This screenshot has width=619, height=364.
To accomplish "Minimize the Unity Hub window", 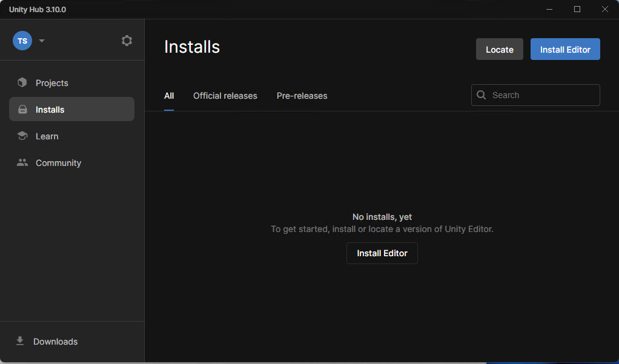I will click(x=549, y=9).
